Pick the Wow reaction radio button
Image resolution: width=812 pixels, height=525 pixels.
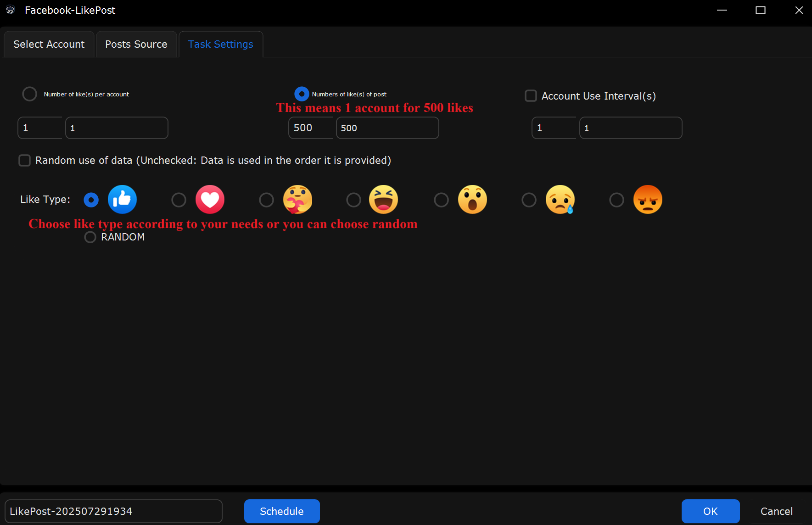click(x=441, y=200)
